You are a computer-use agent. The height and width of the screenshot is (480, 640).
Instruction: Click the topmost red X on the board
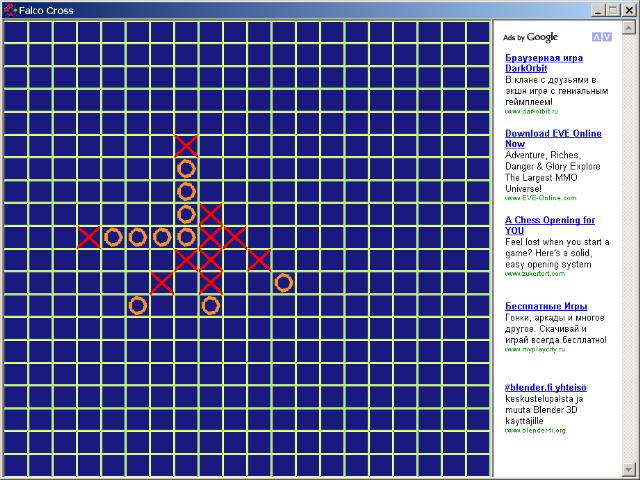coord(186,146)
